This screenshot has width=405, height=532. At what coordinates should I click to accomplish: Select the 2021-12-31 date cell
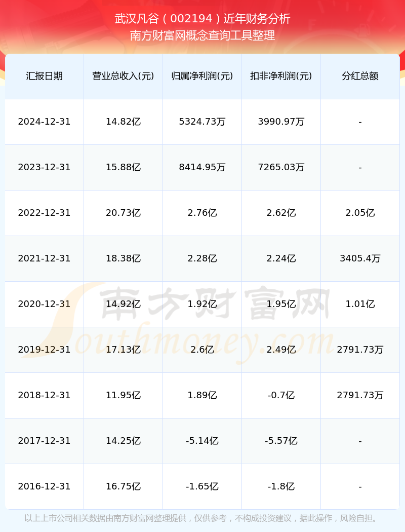pos(45,258)
